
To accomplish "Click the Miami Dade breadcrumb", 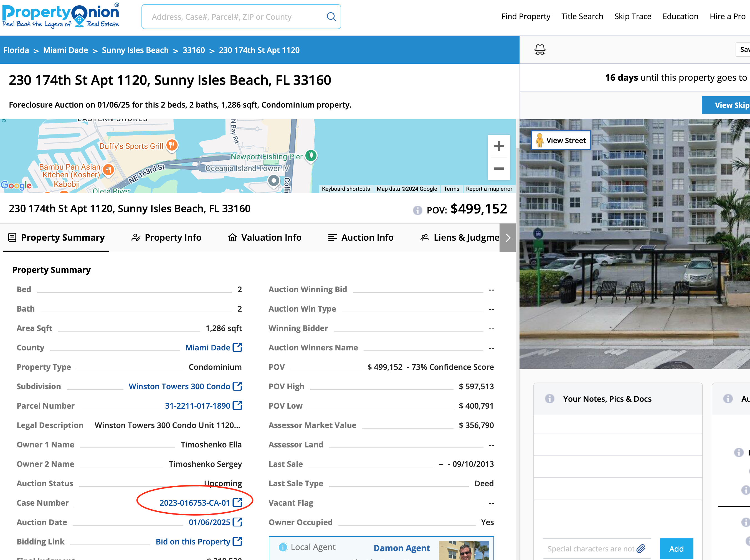I will 65,50.
